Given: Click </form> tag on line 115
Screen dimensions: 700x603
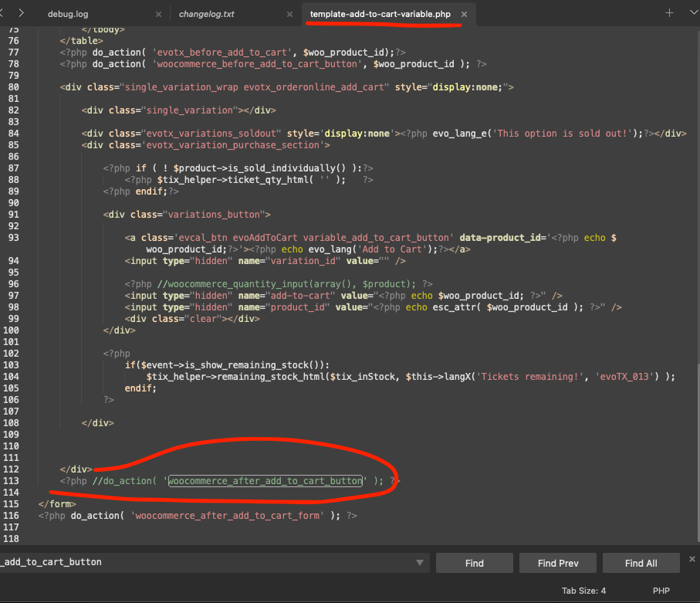Looking at the screenshot, I should click(57, 504).
